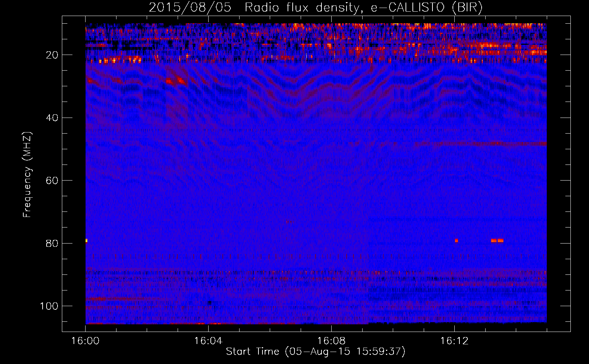
Task: Click the Frequency (MHZ) axis label
Action: (27, 175)
